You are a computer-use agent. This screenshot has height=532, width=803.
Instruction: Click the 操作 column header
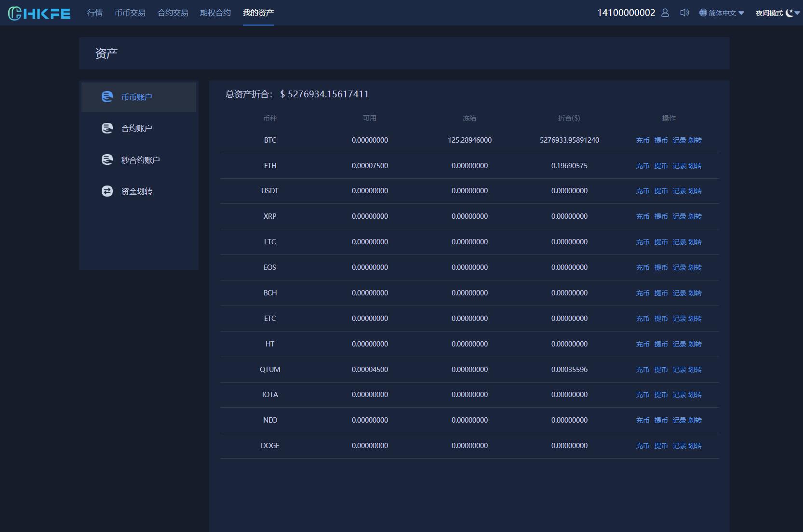coord(669,118)
